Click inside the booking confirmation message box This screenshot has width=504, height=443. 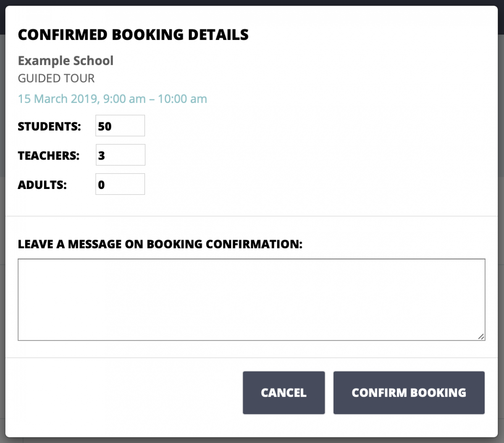click(x=251, y=299)
